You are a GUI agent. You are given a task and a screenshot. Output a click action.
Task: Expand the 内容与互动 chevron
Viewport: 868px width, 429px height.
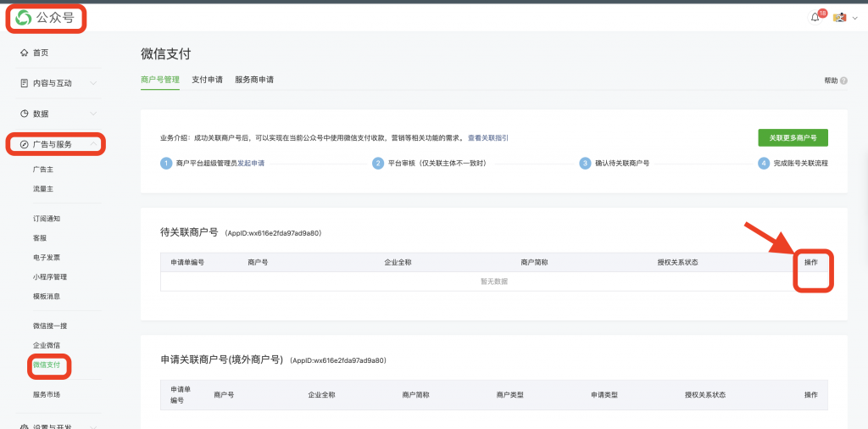93,83
